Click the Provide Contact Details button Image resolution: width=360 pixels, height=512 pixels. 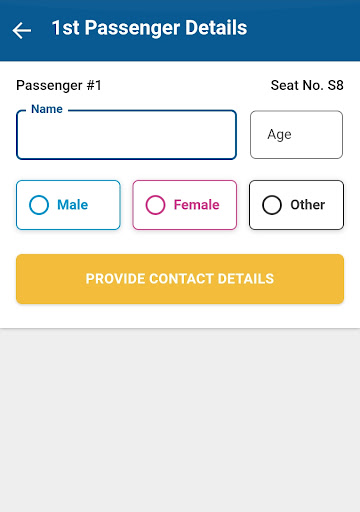pyautogui.click(x=180, y=279)
